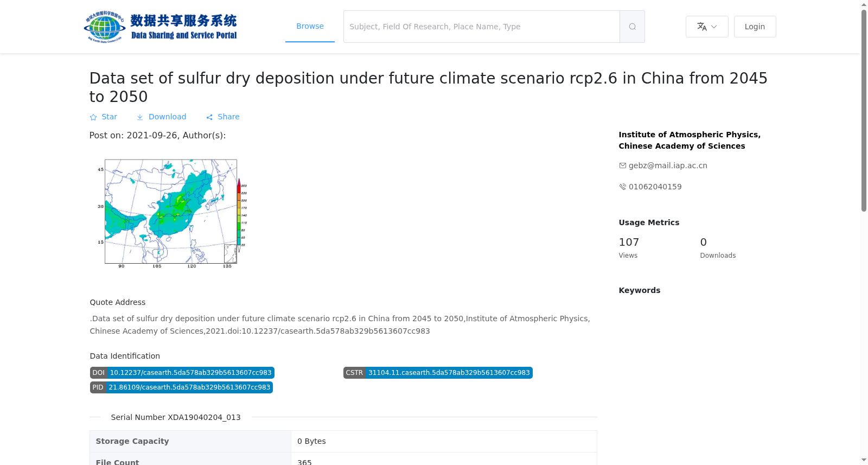Click the Usage Metrics heading
The width and height of the screenshot is (868, 465).
coord(649,222)
